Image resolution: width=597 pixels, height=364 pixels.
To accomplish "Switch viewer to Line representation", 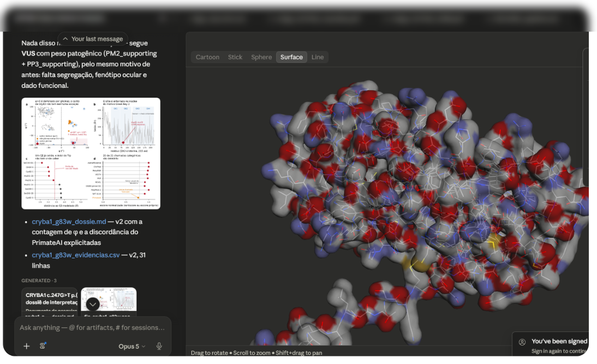I will [x=318, y=57].
